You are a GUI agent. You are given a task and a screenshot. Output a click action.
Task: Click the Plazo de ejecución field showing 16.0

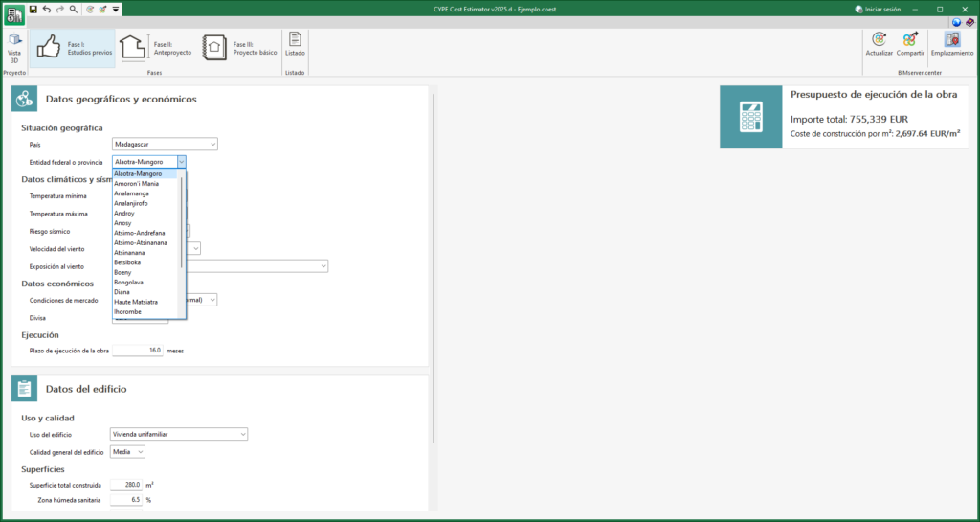click(x=138, y=351)
